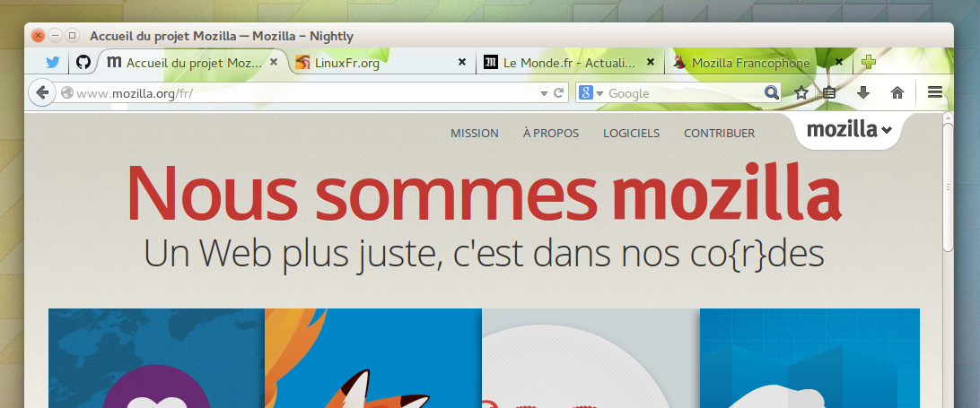
Task: Click the Un Web plus juste tagline
Action: pos(484,256)
